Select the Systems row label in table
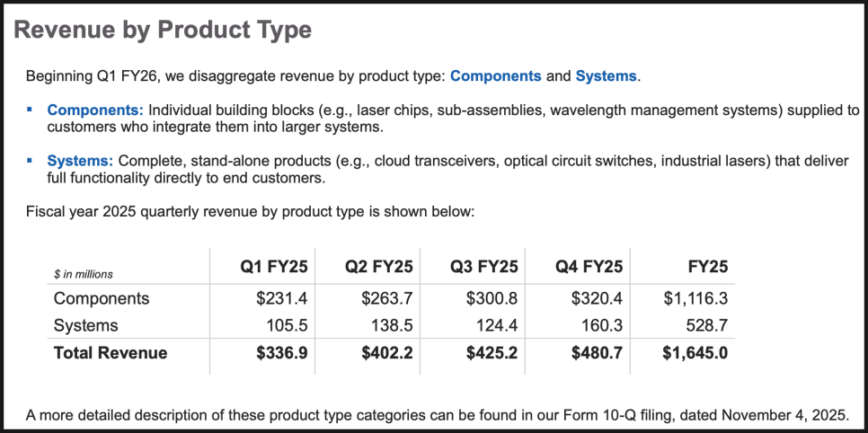The image size is (868, 433). [85, 325]
